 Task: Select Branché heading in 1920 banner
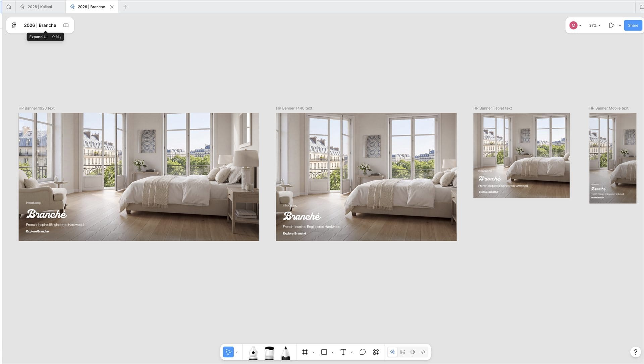click(47, 214)
